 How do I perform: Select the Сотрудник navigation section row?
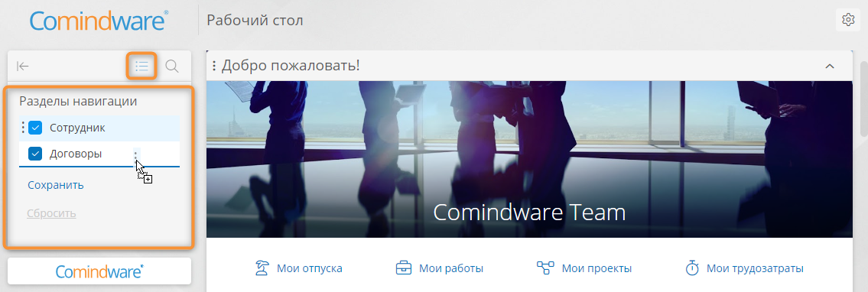[99, 128]
